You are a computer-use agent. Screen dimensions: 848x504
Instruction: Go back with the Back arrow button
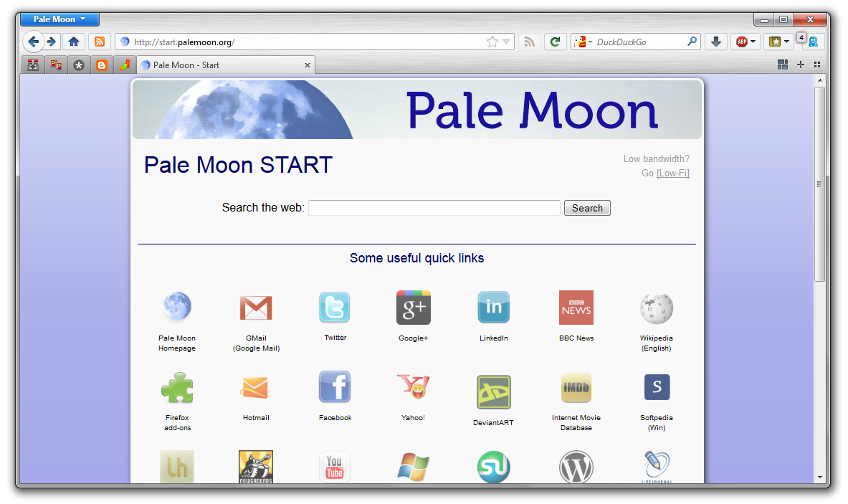click(34, 42)
